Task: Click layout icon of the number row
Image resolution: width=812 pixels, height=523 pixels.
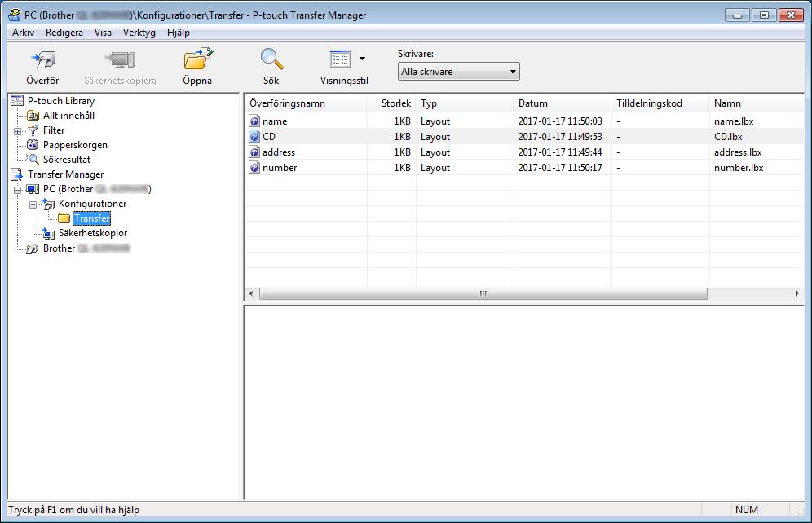Action: tap(254, 168)
